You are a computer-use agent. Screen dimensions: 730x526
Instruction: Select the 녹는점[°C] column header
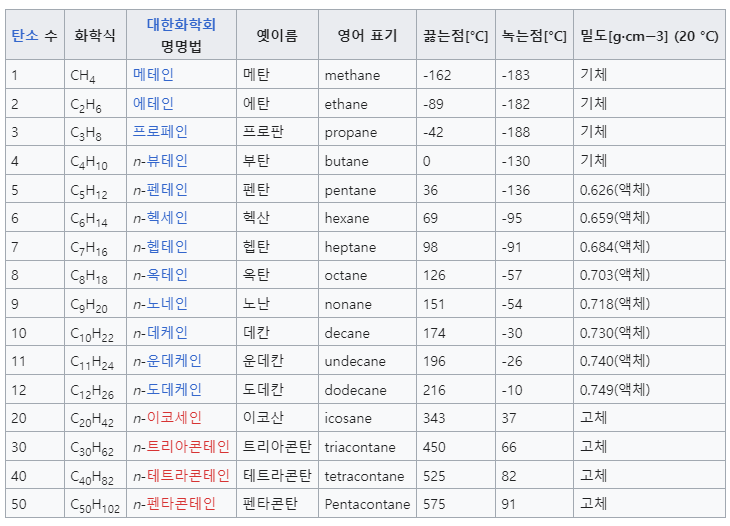click(x=534, y=35)
